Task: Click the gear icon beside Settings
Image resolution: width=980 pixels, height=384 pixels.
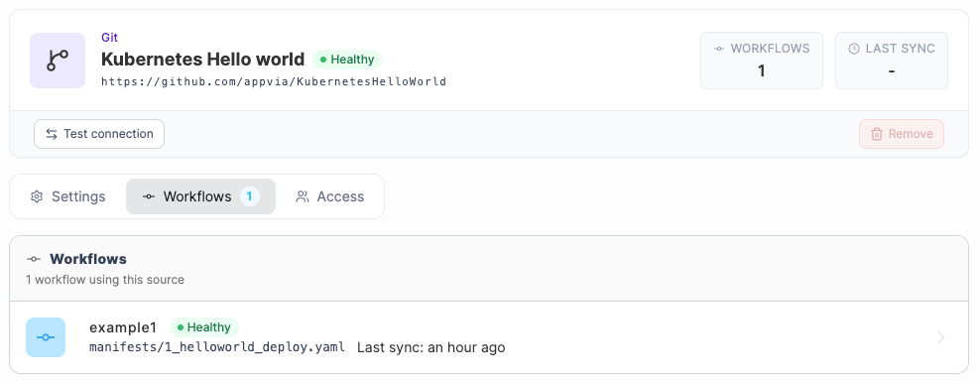Action: 37,196
